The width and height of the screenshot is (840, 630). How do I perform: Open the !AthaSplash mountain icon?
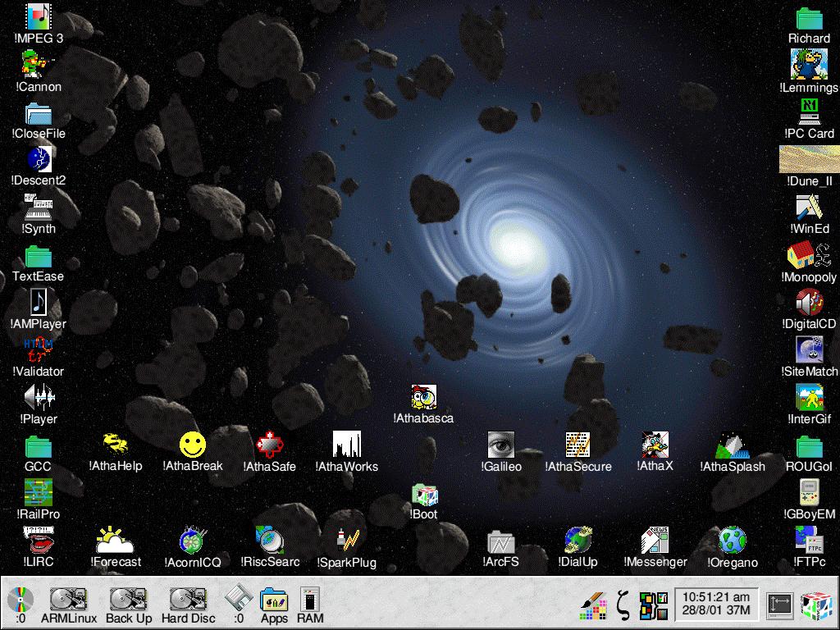tap(733, 445)
